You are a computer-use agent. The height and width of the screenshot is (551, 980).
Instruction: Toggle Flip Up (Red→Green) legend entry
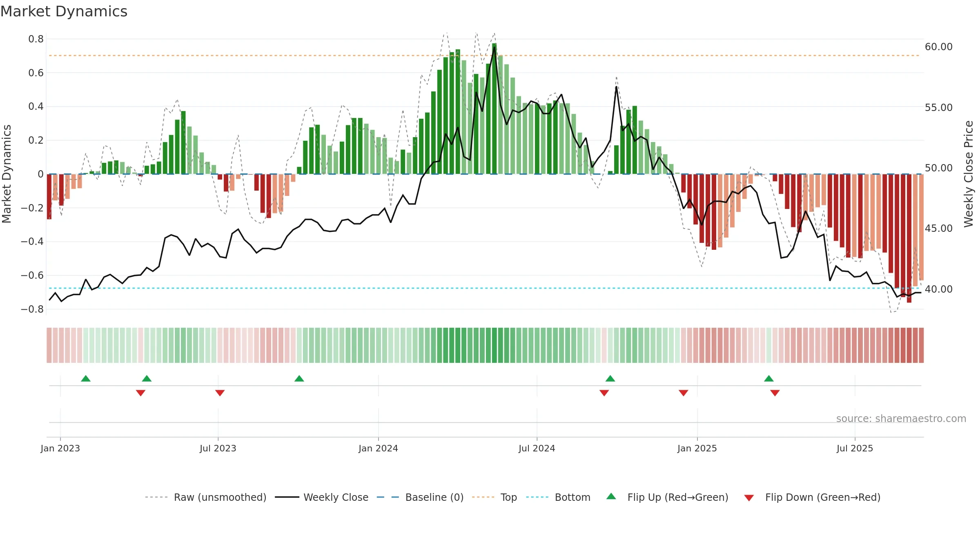click(667, 497)
